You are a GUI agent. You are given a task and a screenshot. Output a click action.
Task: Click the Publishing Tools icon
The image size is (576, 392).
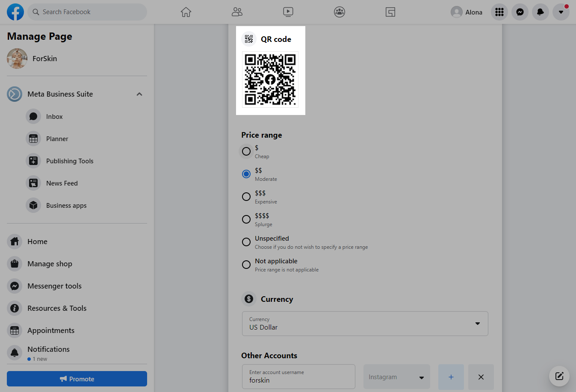(33, 161)
